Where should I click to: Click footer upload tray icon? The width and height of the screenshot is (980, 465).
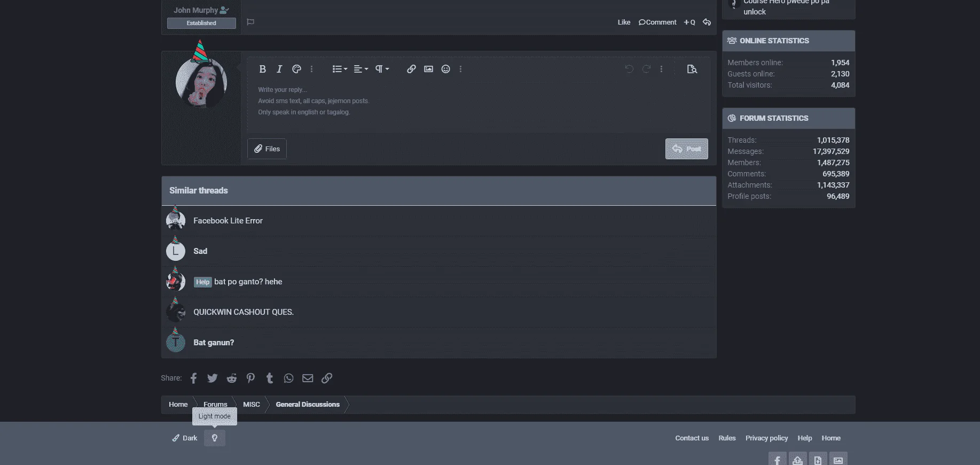(x=797, y=460)
